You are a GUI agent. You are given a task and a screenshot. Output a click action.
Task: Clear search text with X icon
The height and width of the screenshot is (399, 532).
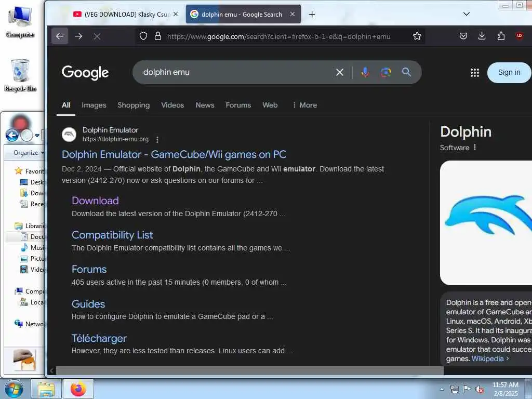click(x=339, y=72)
